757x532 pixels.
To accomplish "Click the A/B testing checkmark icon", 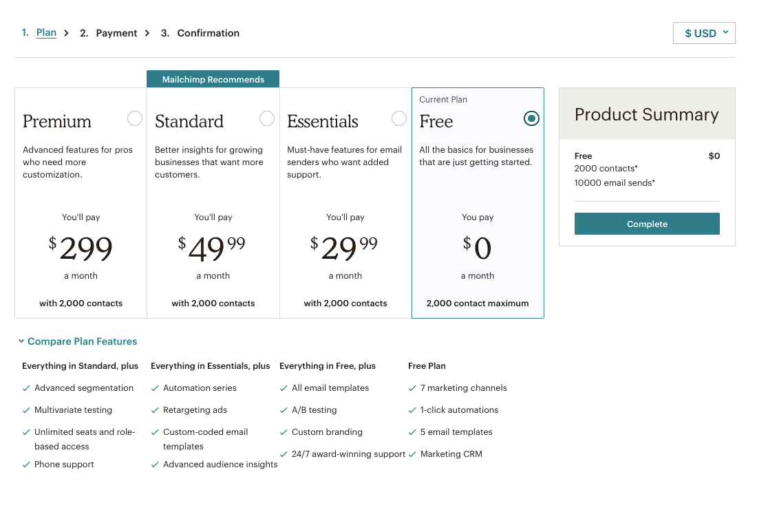I will click(x=284, y=410).
